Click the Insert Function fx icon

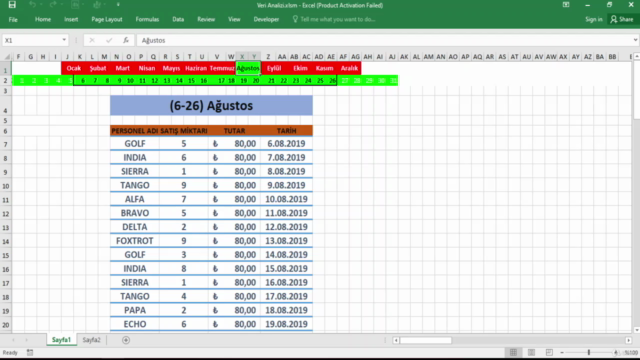(x=126, y=40)
